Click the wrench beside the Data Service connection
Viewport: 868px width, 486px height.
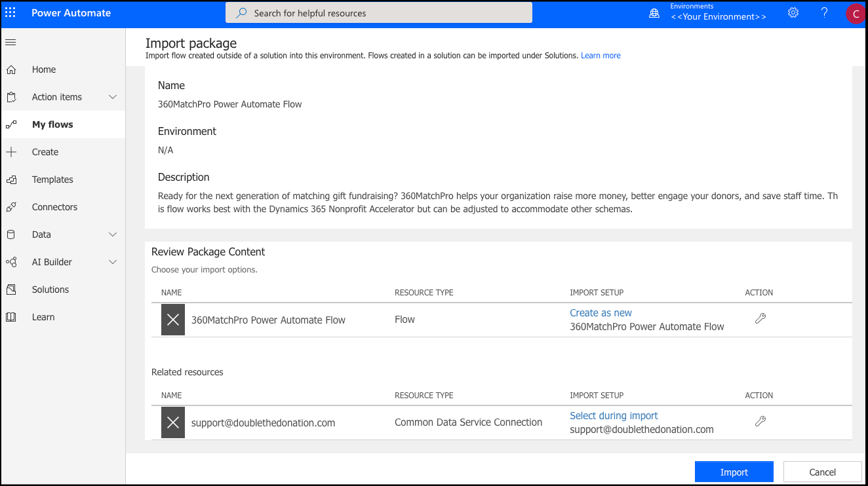click(x=759, y=422)
